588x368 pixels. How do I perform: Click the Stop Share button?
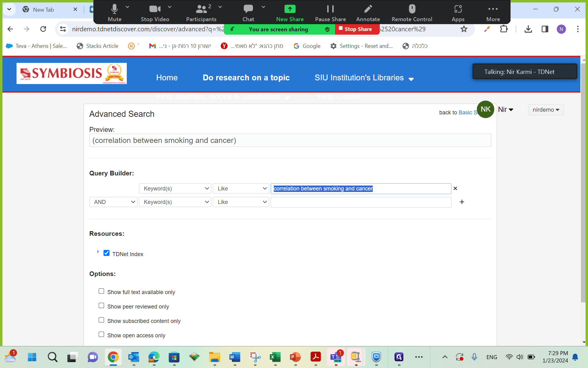[357, 29]
